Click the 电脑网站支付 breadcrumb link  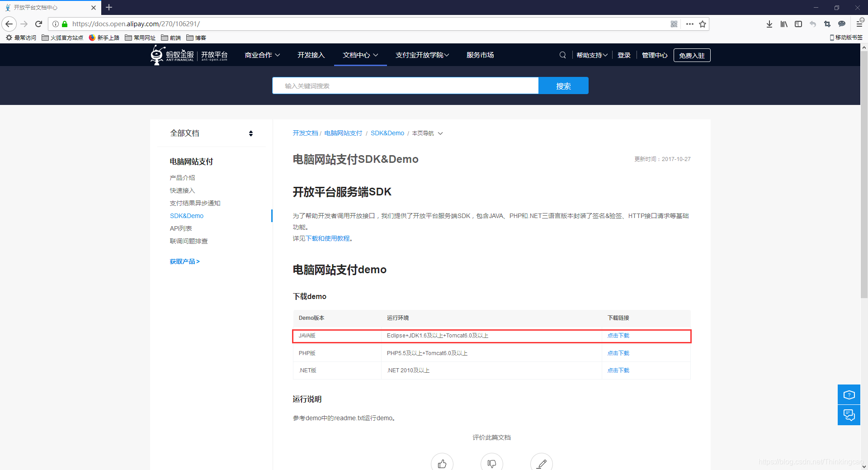click(343, 133)
